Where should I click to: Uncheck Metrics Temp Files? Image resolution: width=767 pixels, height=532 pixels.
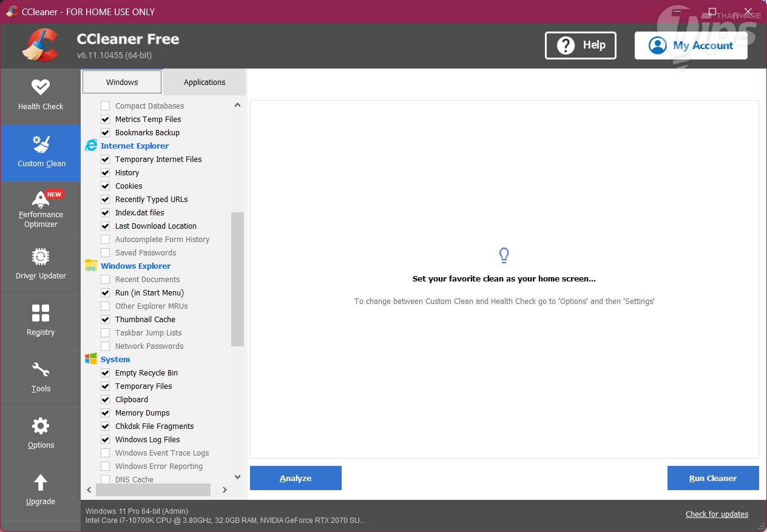tap(106, 119)
